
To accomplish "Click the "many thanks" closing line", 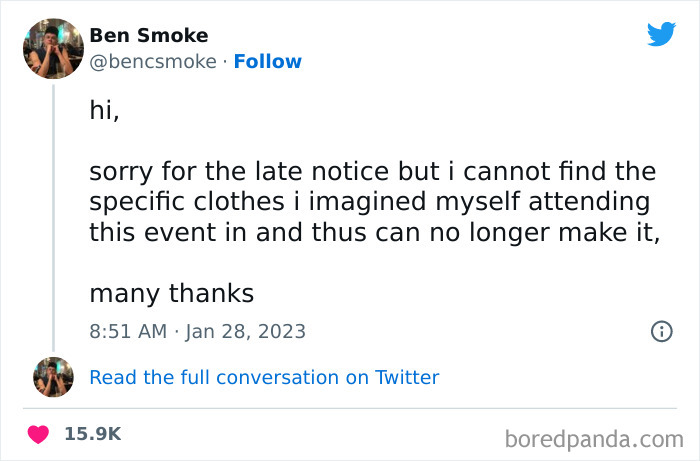I will [x=171, y=294].
